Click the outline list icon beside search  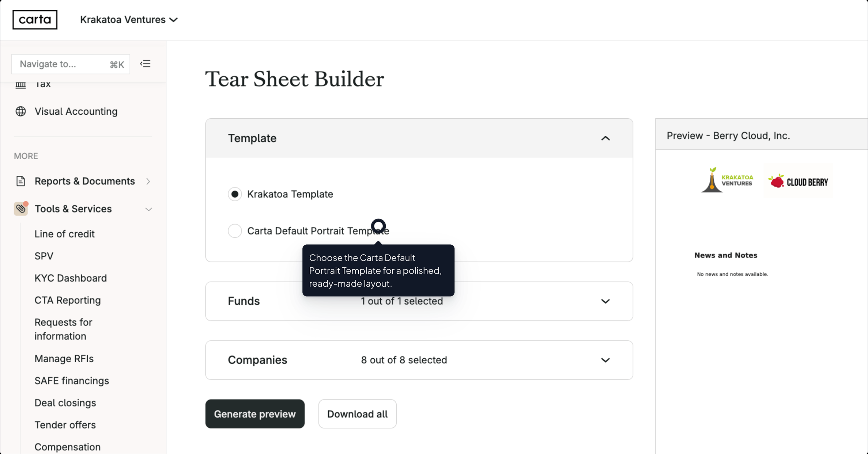pyautogui.click(x=145, y=64)
